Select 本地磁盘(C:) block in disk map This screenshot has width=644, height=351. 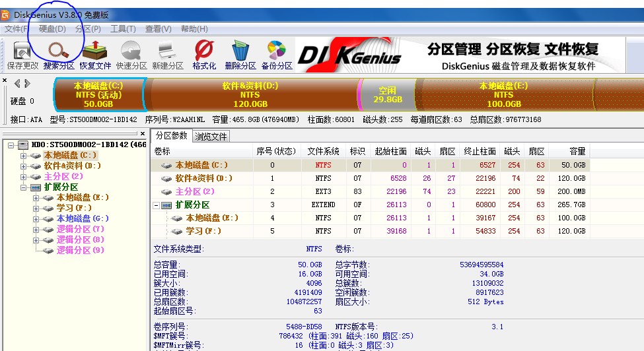(x=98, y=95)
